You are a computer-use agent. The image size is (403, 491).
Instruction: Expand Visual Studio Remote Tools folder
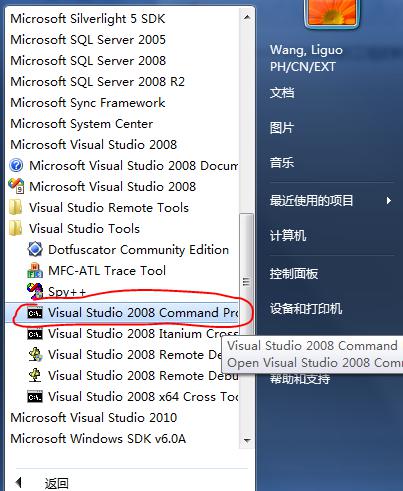pyautogui.click(x=99, y=208)
